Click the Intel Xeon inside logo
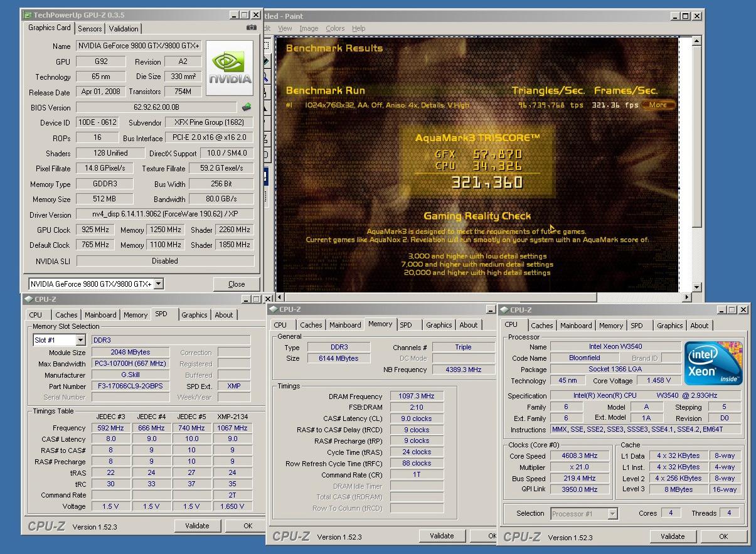 click(x=713, y=363)
